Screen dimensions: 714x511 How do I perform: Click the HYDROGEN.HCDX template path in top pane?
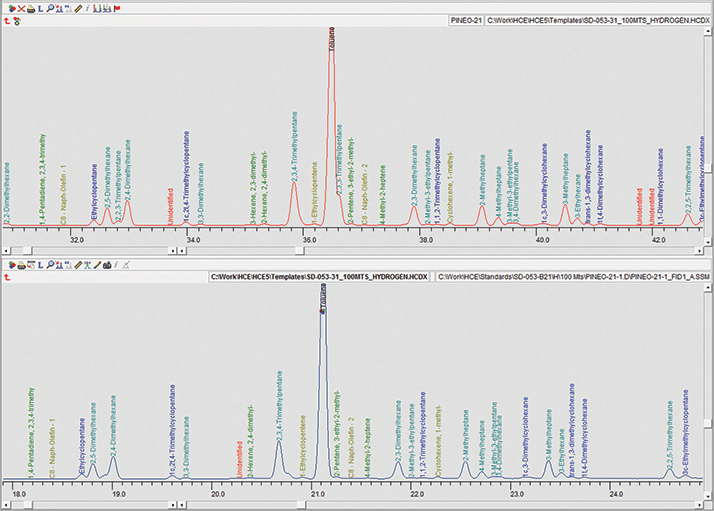[x=598, y=19]
